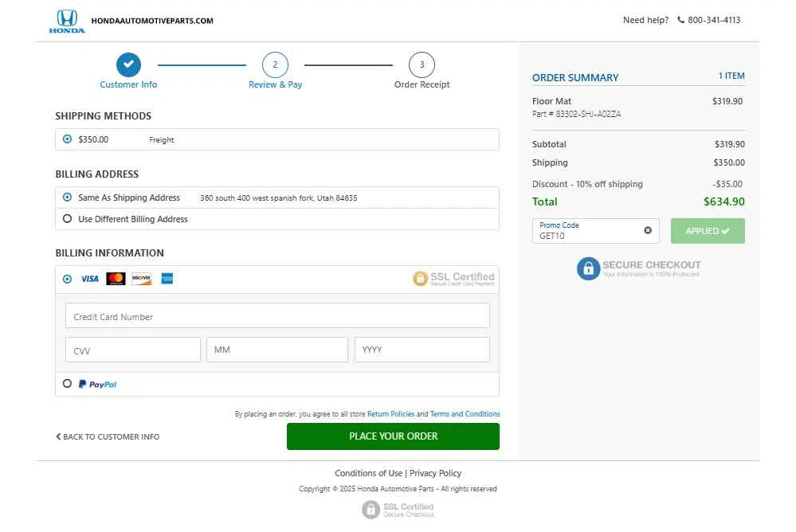Click the Subtotal $319.90 amount
This screenshot has height=532, width=796.
730,145
